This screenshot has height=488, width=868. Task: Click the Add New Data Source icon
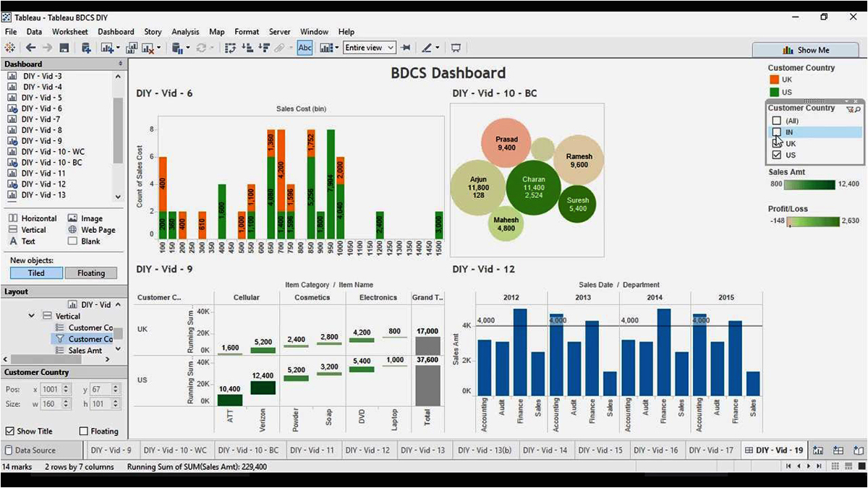(x=86, y=48)
